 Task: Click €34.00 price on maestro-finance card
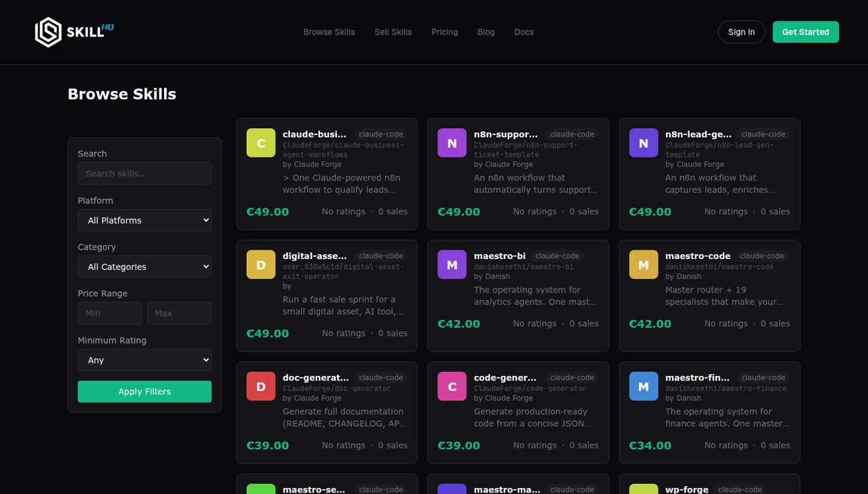(650, 445)
